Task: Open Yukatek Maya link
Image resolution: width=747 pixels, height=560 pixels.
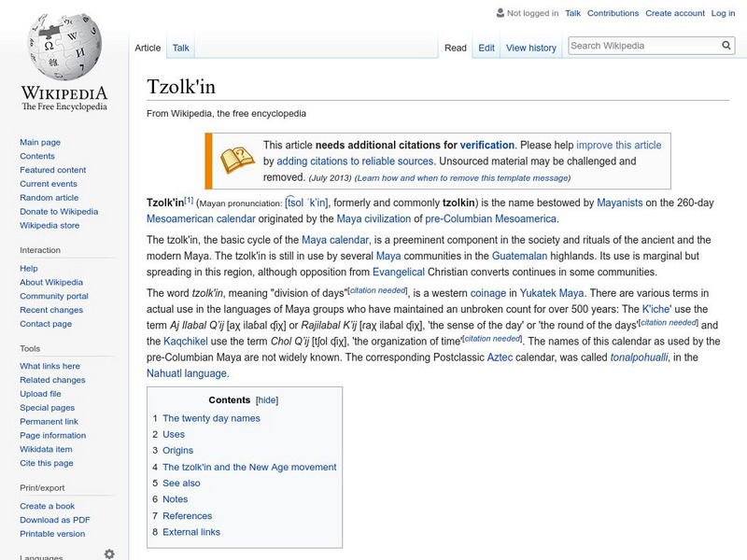Action: click(552, 293)
